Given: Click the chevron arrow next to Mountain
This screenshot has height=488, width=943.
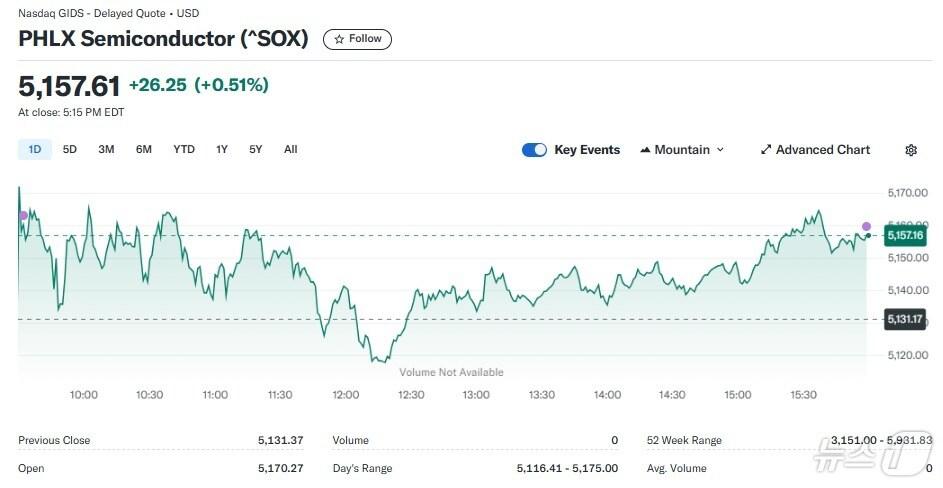Looking at the screenshot, I should [720, 150].
